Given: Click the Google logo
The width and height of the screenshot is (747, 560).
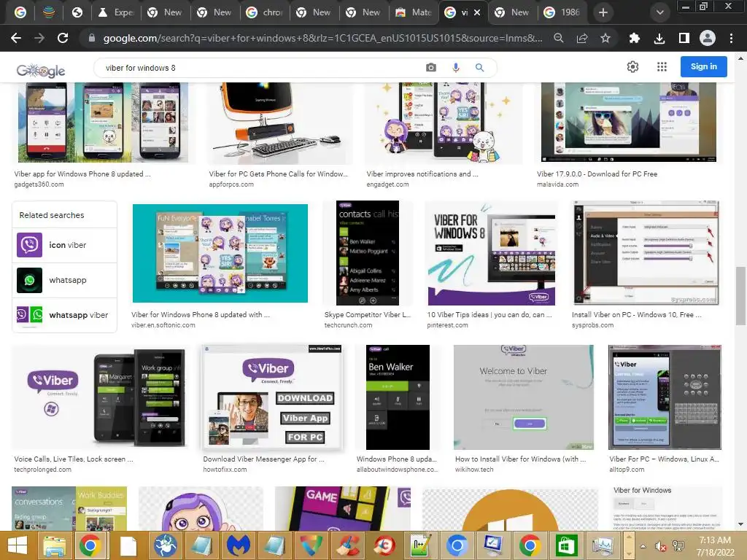Looking at the screenshot, I should pyautogui.click(x=41, y=71).
